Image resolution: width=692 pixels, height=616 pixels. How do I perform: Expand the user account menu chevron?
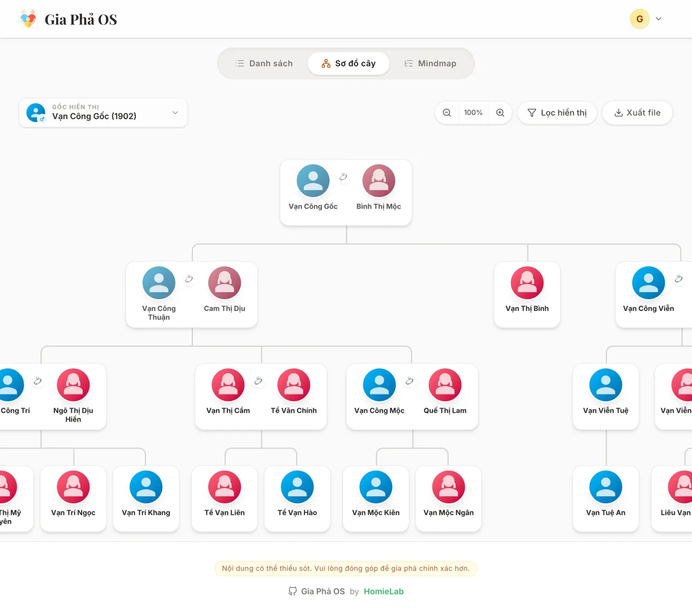coord(658,19)
